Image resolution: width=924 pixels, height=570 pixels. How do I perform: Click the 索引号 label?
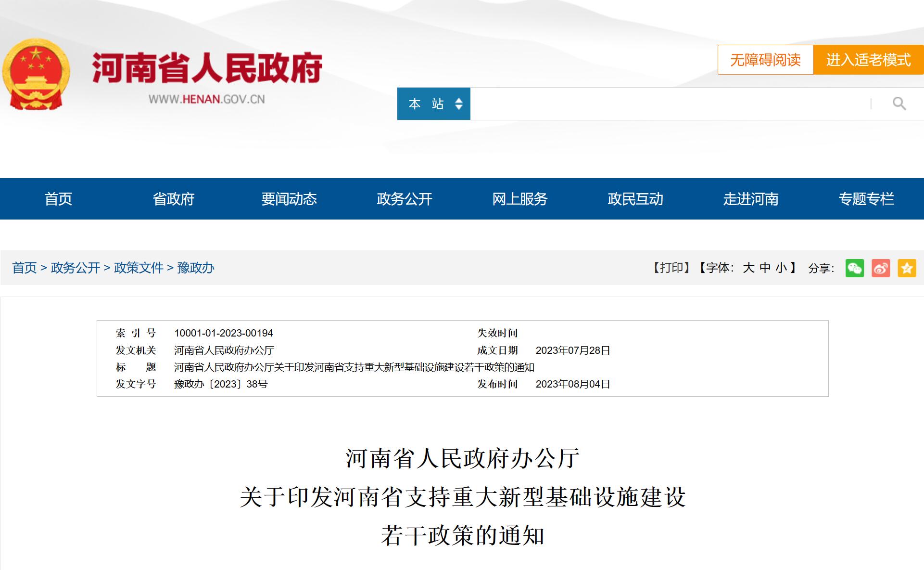pos(136,333)
